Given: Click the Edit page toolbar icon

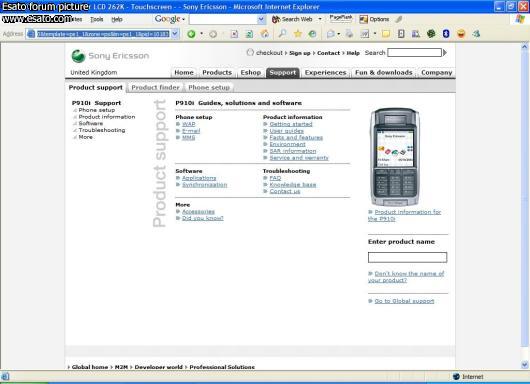Looking at the screenshot, I should tap(365, 34).
